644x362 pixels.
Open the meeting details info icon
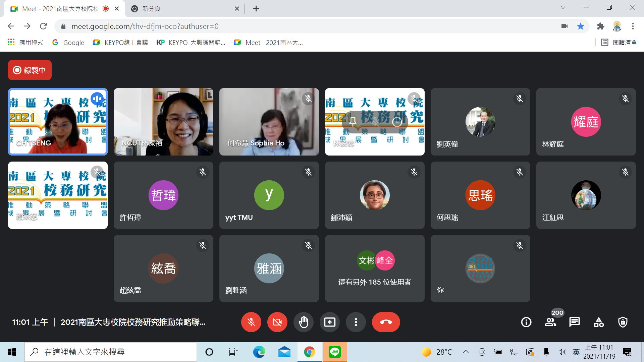tap(526, 322)
